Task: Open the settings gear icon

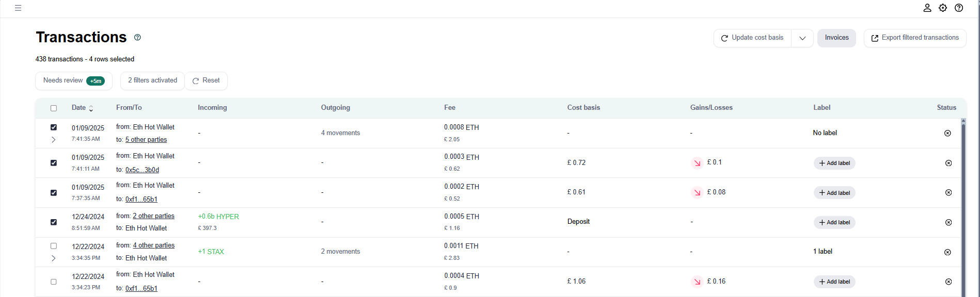Action: click(x=943, y=8)
